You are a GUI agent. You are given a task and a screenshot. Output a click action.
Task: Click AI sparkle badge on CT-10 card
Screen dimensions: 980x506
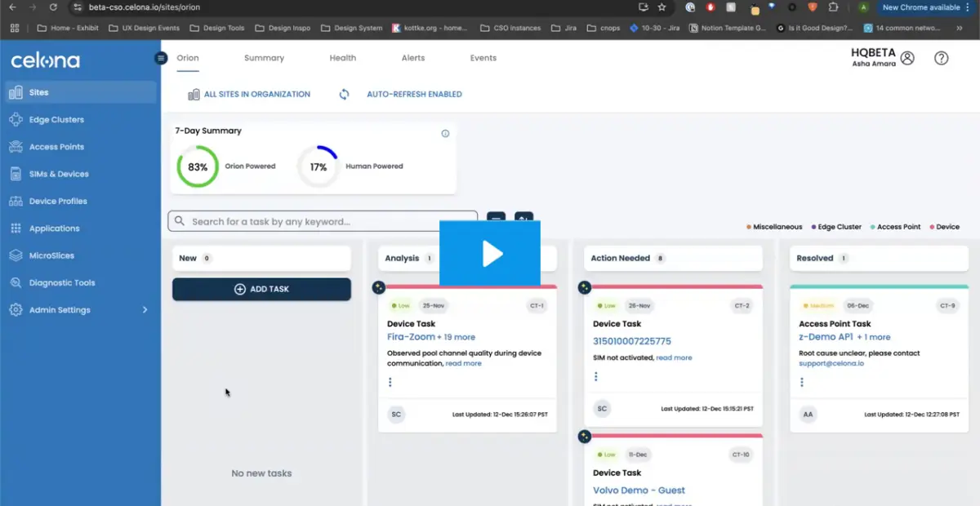click(584, 437)
